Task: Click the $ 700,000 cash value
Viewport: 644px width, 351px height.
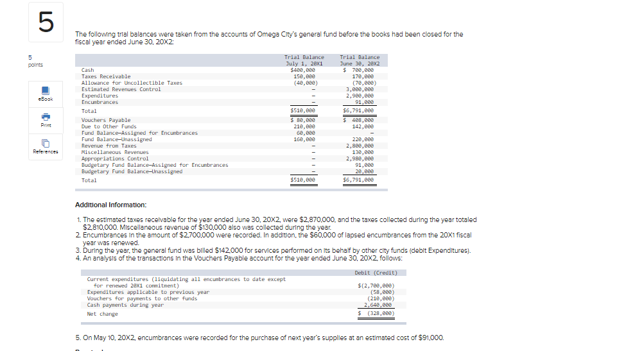Action: [358, 70]
